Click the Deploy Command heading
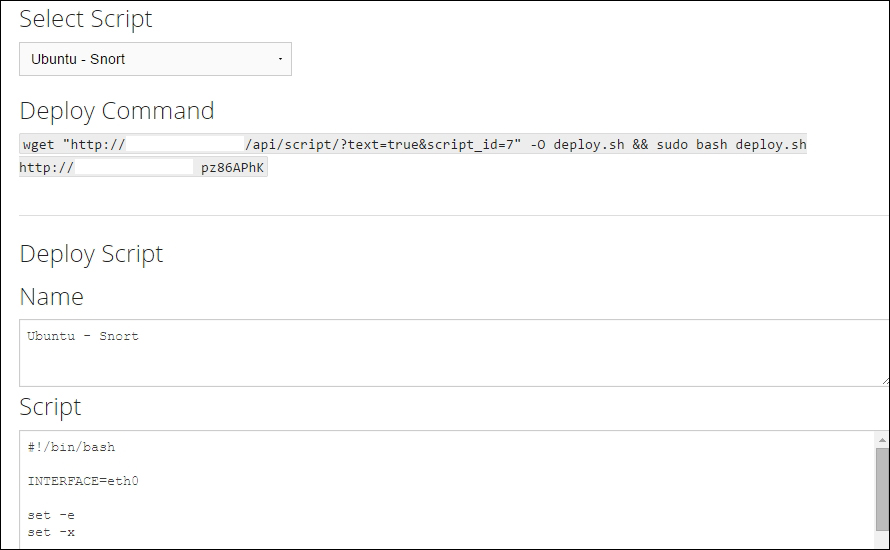890x550 pixels. pos(116,110)
